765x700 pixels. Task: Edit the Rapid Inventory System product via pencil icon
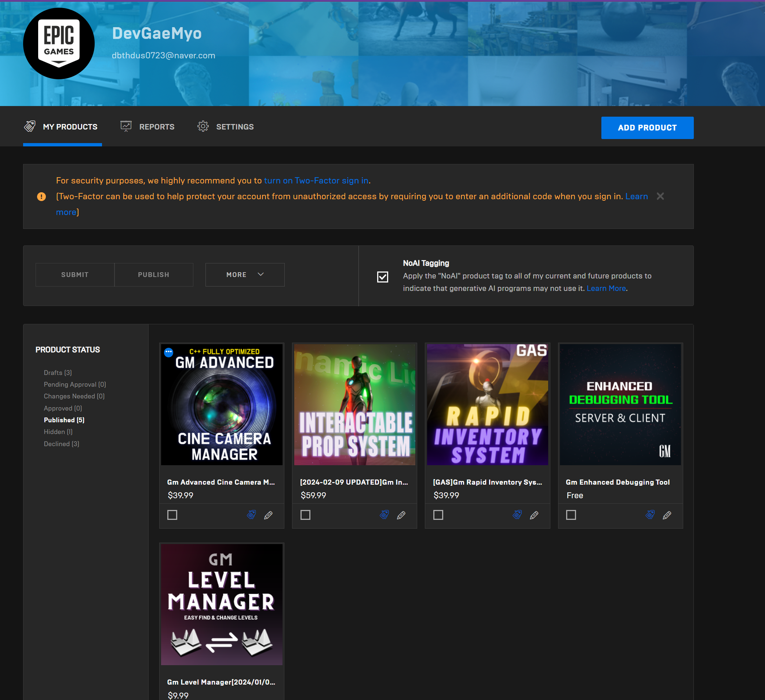[x=534, y=515]
